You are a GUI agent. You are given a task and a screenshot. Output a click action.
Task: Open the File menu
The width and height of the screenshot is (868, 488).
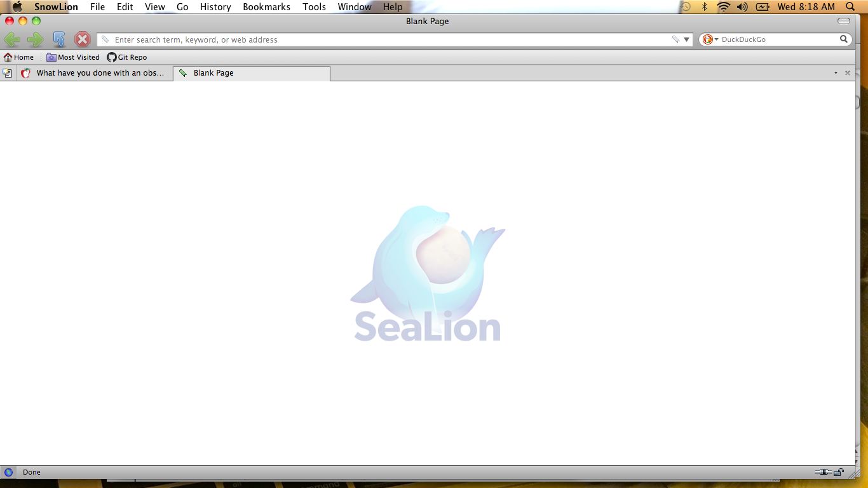97,7
